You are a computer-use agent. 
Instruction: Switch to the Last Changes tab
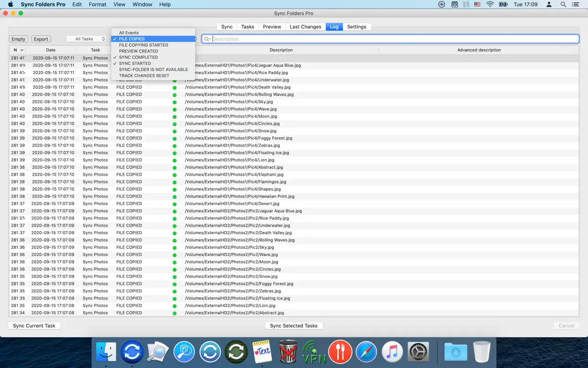[x=305, y=27]
